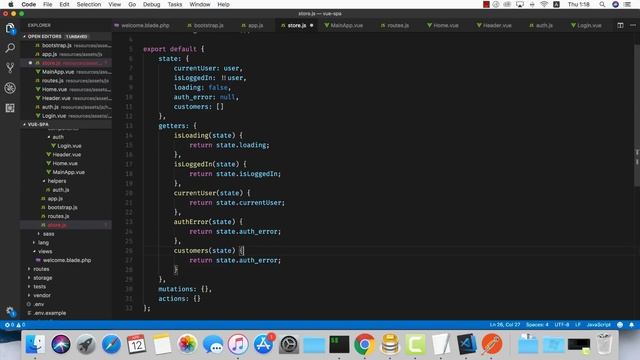Click the errors and warnings status indicator
Screen dimensions: 640x360
[15, 325]
